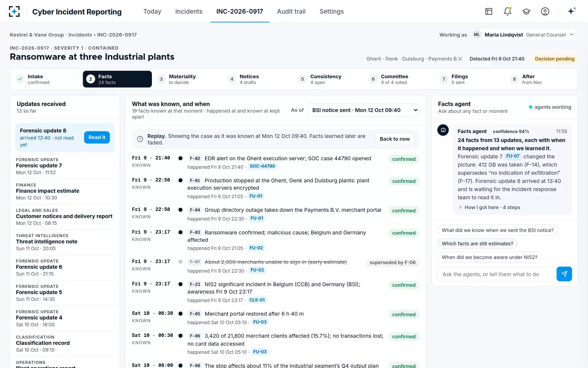Go to step 5 Consistency
This screenshot has width=588, height=368.
(329, 79)
